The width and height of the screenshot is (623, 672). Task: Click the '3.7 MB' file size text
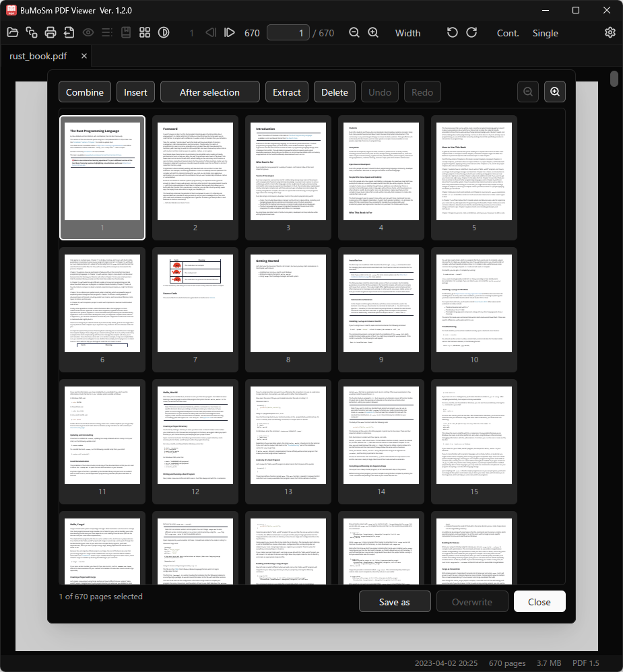549,663
